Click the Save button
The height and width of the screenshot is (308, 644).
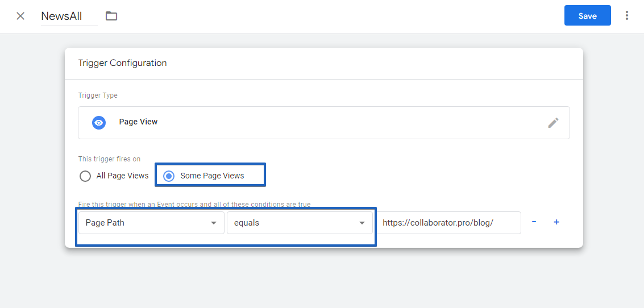tap(587, 16)
